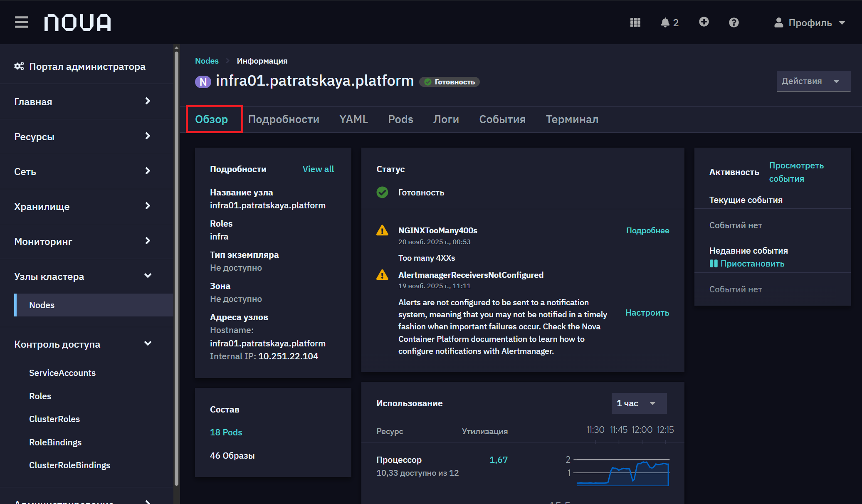
Task: Switch to the Подробности tab
Action: (x=284, y=119)
